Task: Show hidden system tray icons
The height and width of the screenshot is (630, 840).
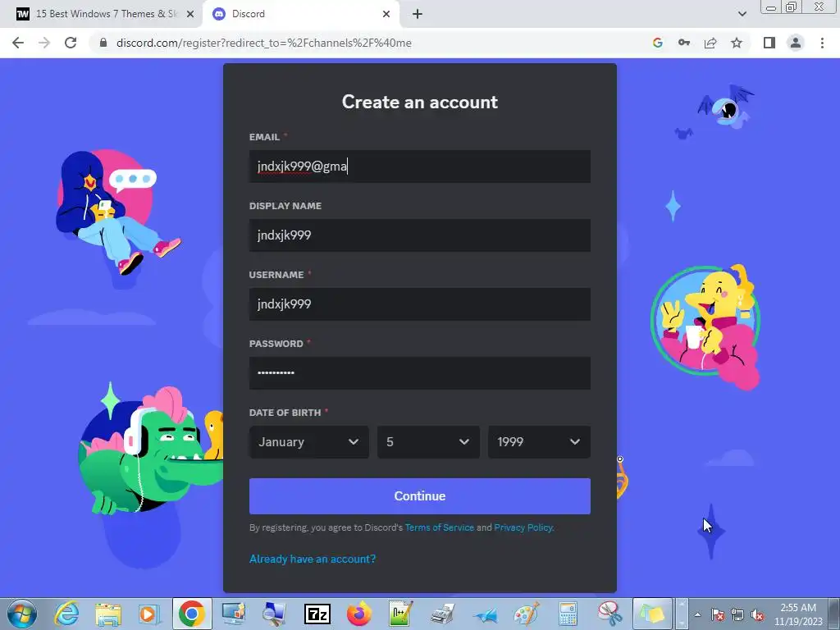Action: pos(697,614)
